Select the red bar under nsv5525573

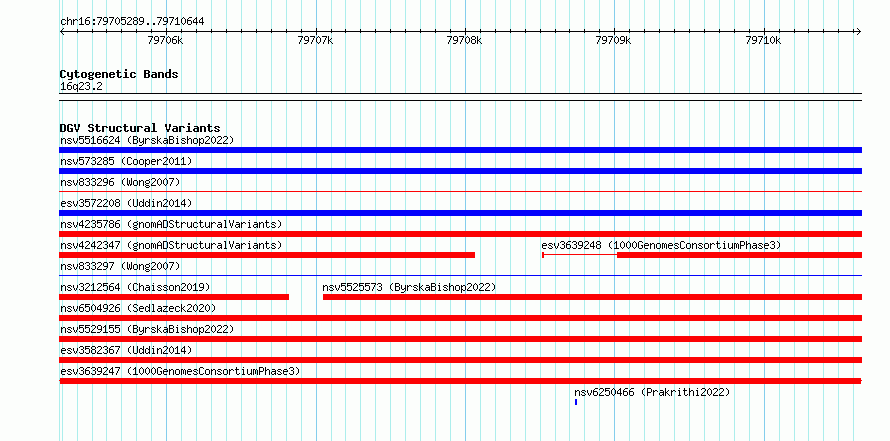tap(592, 297)
